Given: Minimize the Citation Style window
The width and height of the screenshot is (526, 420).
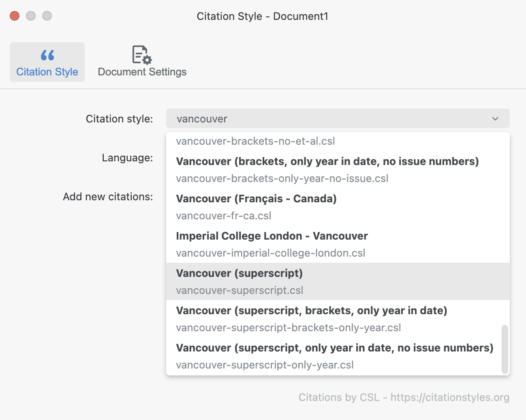Looking at the screenshot, I should 31,16.
